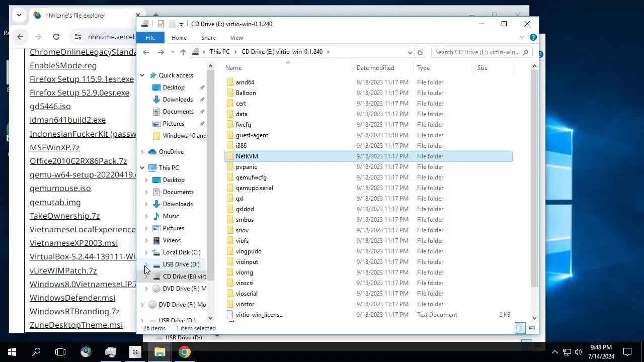644x362 pixels.
Task: Click the file list vertical scrollbar
Action: pyautogui.click(x=534, y=178)
